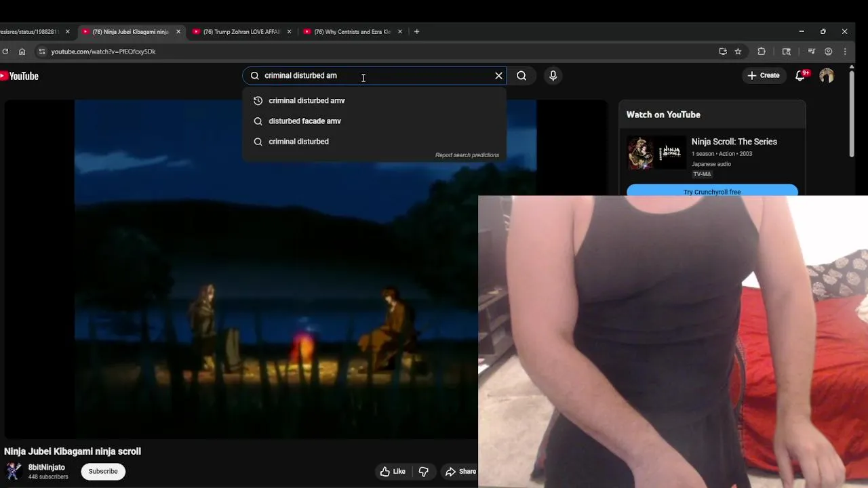Open the Create button
868x488 pixels.
click(x=764, y=75)
